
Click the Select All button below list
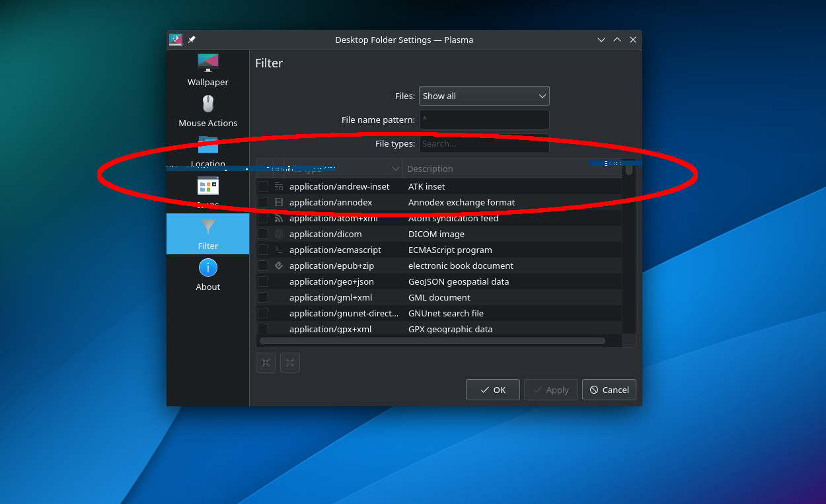(266, 363)
